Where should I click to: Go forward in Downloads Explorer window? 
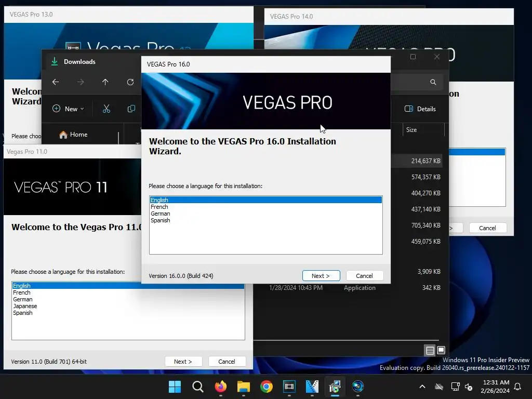click(x=81, y=82)
